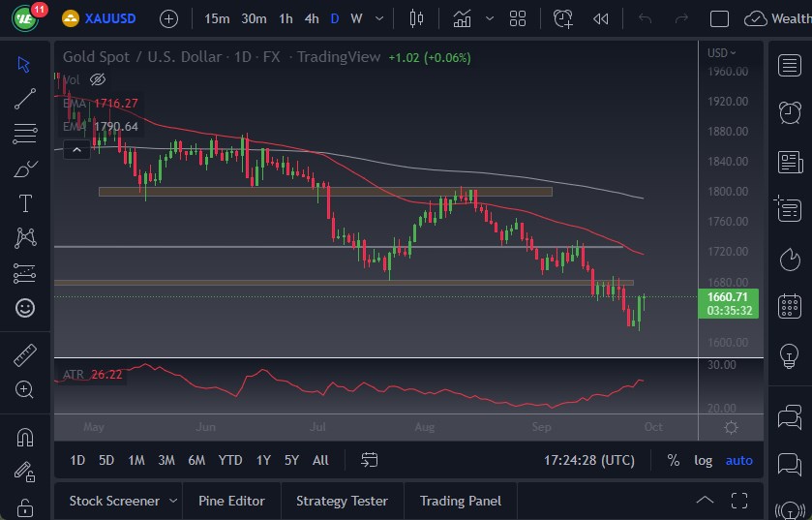This screenshot has width=812, height=520.
Task: Click the candlestick chart style icon
Action: click(417, 18)
